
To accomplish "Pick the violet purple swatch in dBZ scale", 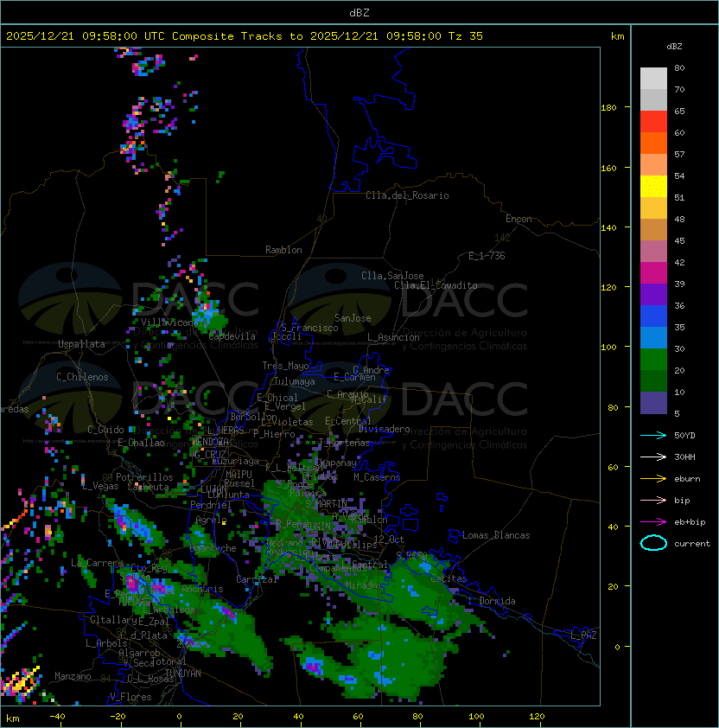I will (x=653, y=294).
